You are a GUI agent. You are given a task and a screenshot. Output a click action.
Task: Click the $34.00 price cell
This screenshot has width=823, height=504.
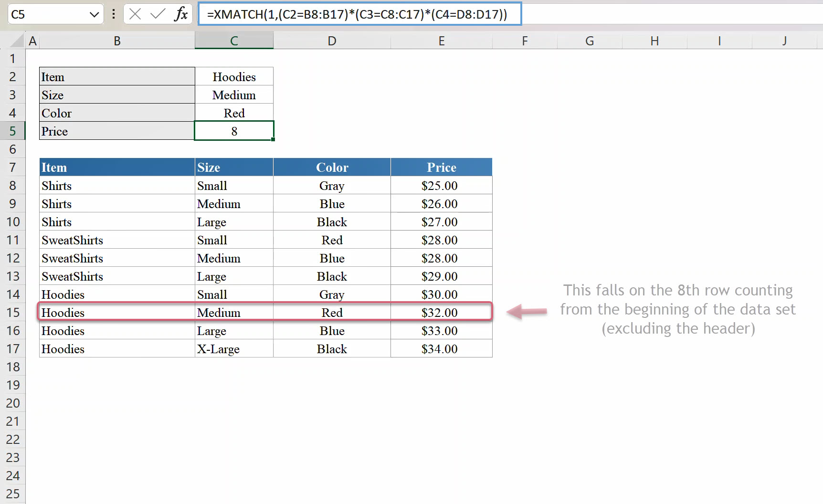(442, 349)
